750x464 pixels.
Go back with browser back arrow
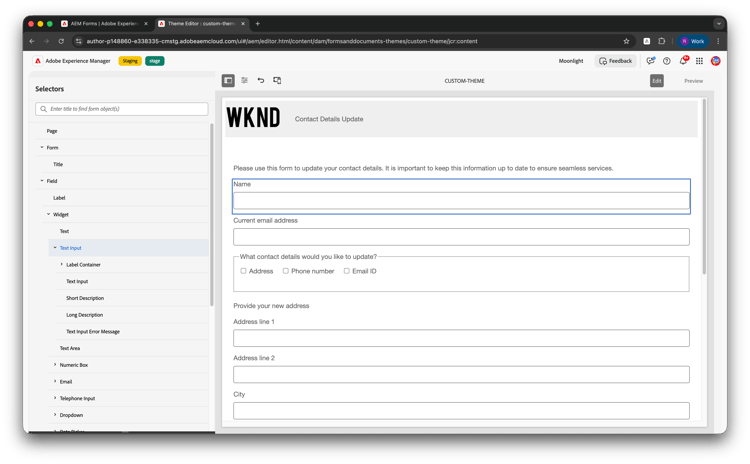(32, 41)
